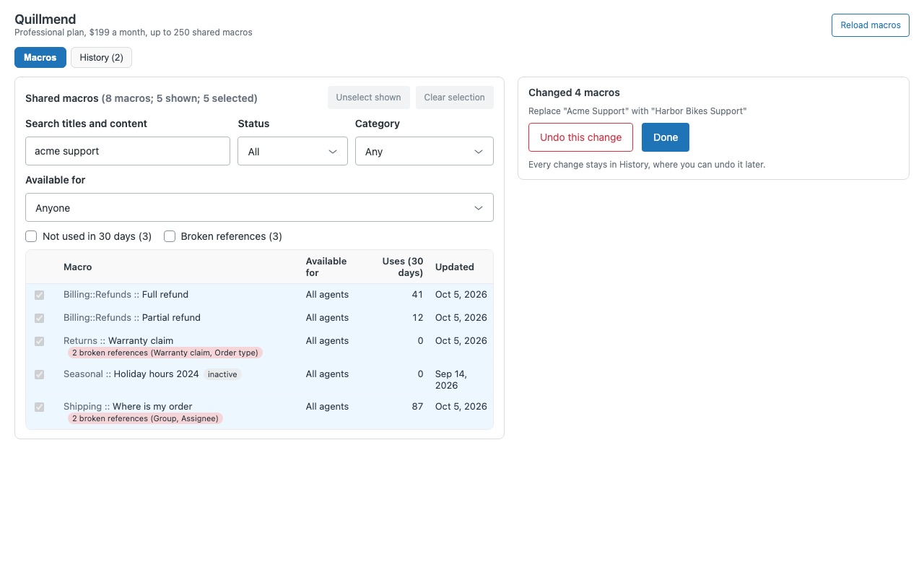Click the inactive badge on Holiday hours 2024
The width and height of the screenshot is (924, 578).
pyautogui.click(x=222, y=374)
